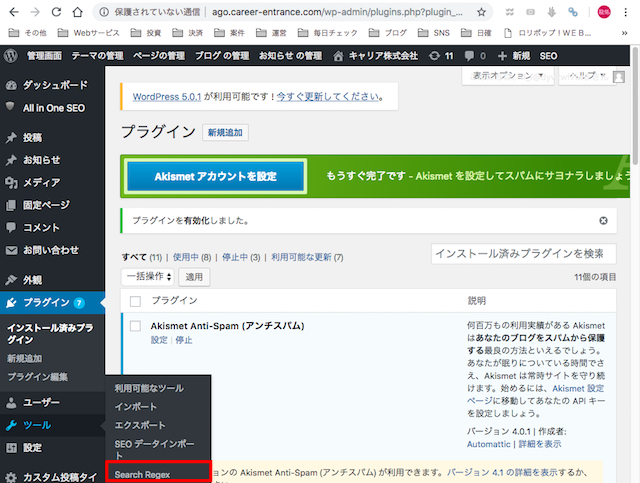Open Dashboard (ダッシュボード) in sidebar

pyautogui.click(x=54, y=86)
